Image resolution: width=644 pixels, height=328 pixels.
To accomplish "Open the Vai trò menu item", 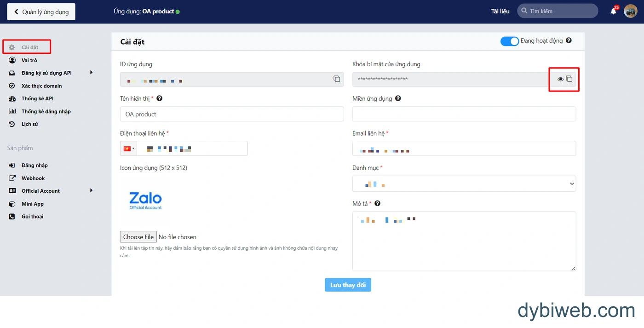I will pyautogui.click(x=29, y=60).
